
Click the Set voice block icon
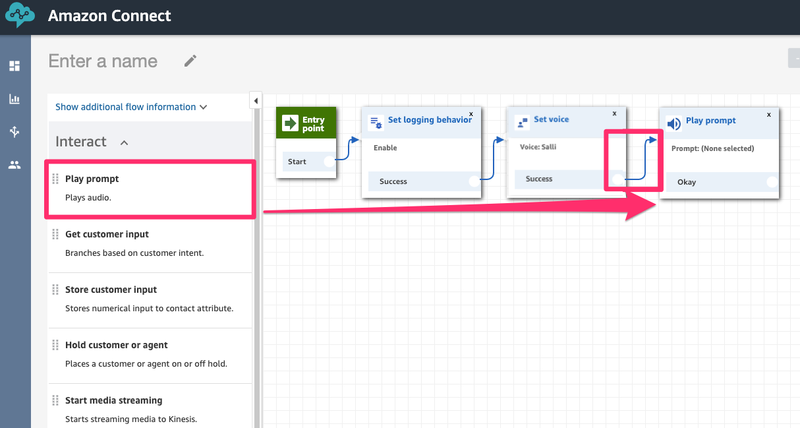point(522,122)
